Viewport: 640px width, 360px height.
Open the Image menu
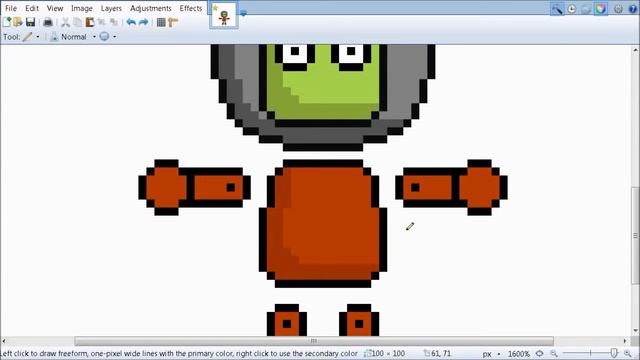tap(82, 8)
